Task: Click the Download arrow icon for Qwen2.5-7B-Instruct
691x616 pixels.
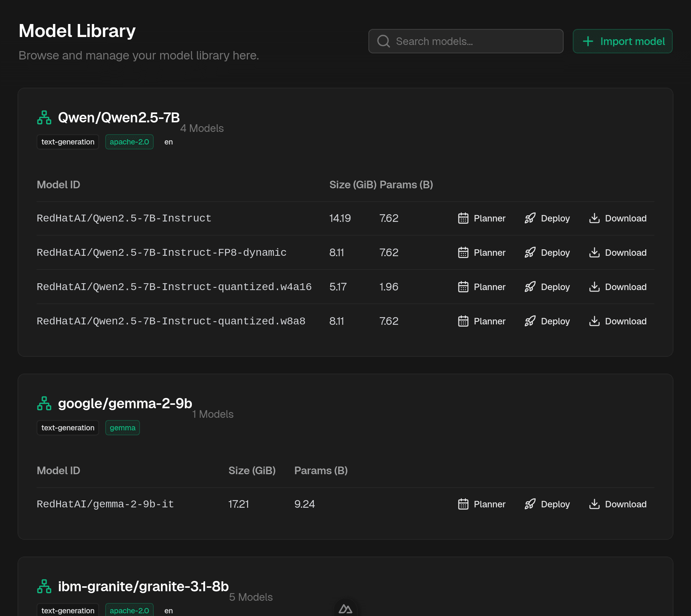Action: (595, 218)
